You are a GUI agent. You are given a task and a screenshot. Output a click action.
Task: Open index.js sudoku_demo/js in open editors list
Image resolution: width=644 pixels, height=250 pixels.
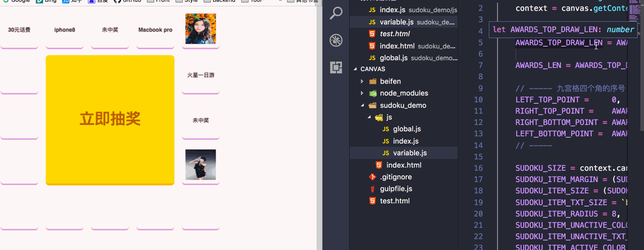click(x=404, y=10)
